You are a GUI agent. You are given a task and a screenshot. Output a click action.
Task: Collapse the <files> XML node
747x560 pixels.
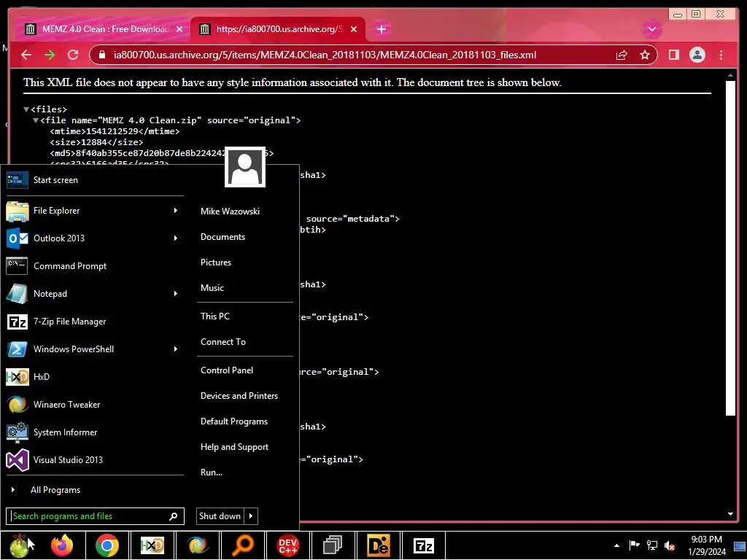(26, 109)
